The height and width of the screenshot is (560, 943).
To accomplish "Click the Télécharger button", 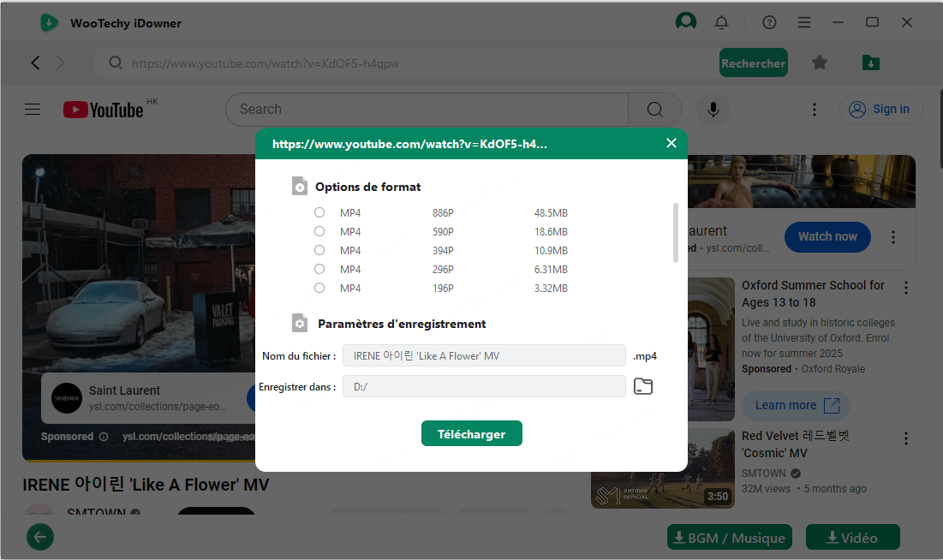I will [x=471, y=434].
